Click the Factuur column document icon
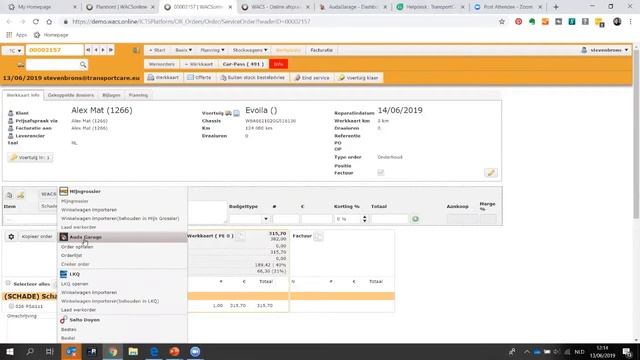Screen dimensions: 640x360 tap(318, 236)
